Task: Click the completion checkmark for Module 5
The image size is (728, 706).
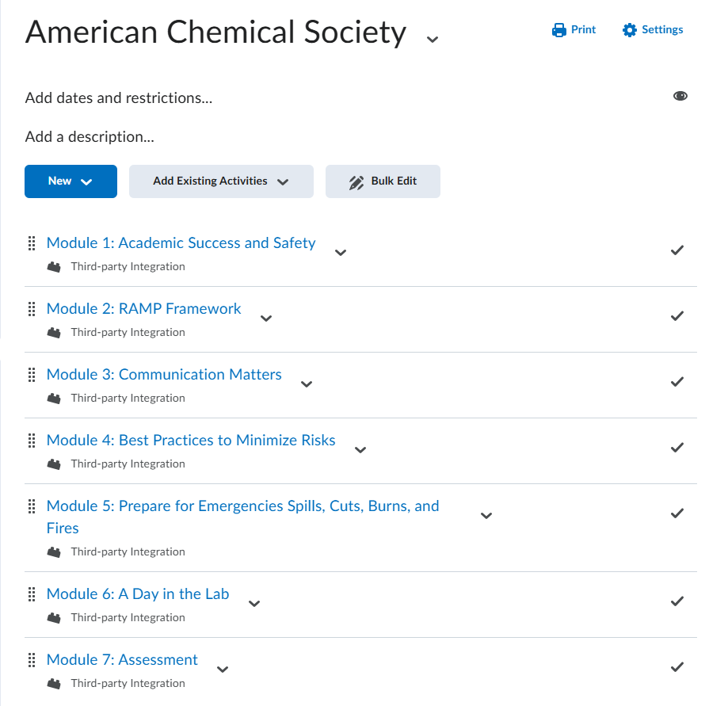Action: (x=677, y=513)
